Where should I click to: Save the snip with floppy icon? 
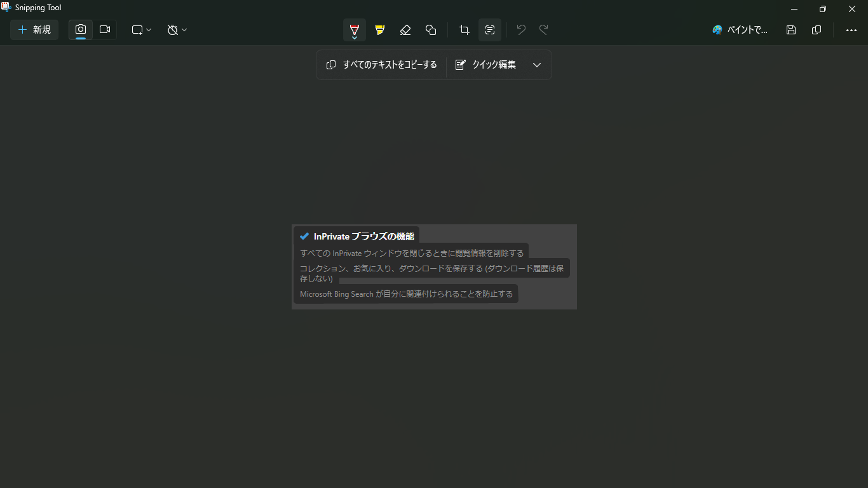tap(791, 30)
